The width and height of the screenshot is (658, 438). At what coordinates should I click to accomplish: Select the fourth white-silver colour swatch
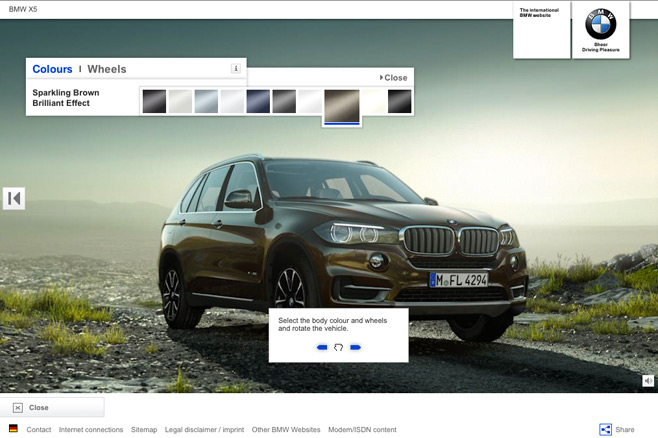click(232, 101)
